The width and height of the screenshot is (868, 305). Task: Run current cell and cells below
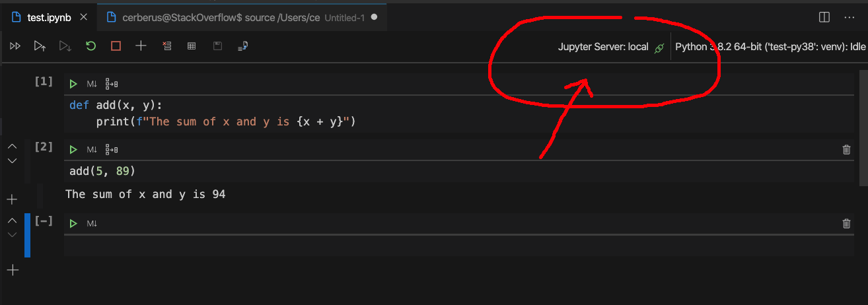(x=65, y=46)
